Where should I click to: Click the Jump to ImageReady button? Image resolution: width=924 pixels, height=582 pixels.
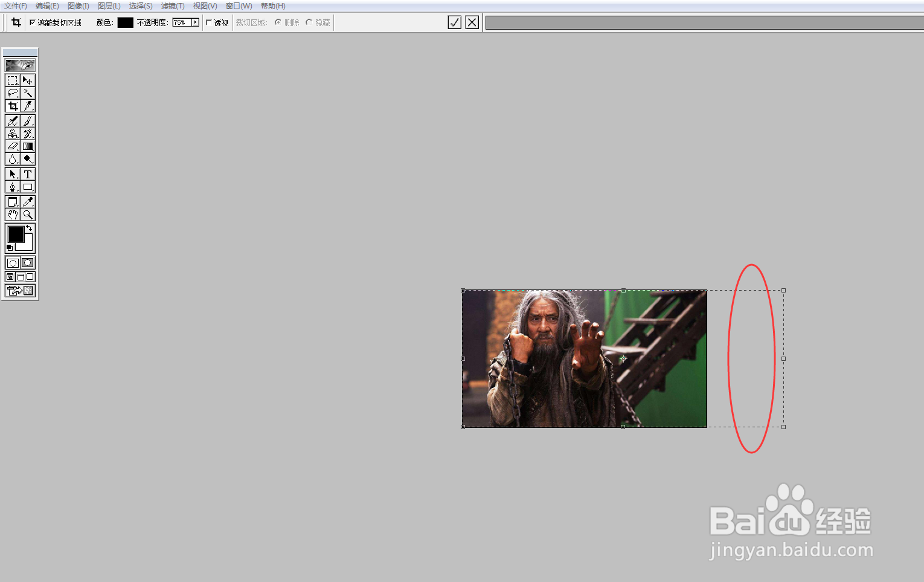(x=20, y=291)
